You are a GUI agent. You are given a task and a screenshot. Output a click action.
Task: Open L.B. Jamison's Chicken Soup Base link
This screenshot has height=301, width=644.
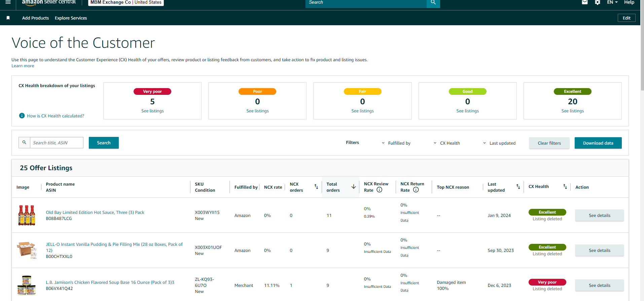click(x=110, y=282)
